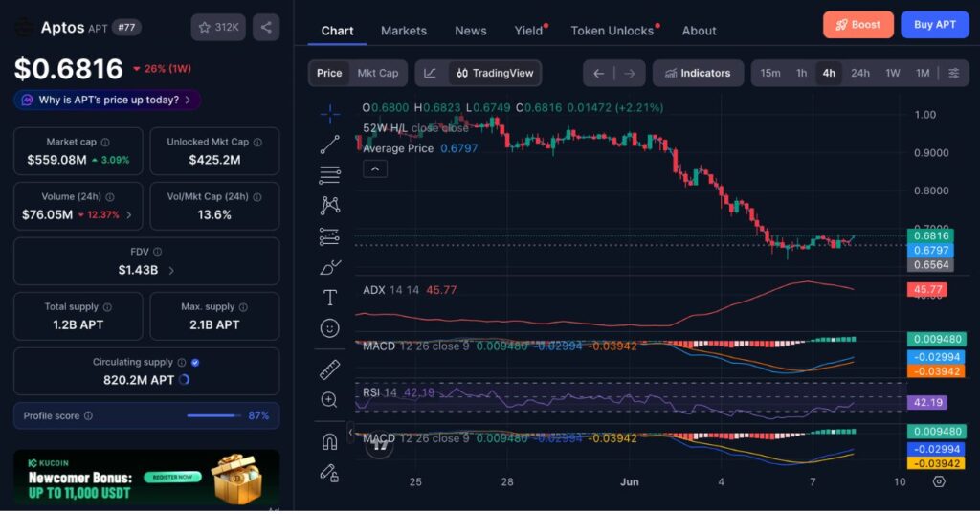Undo chart action with left arrow
The image size is (980, 514).
tap(599, 73)
